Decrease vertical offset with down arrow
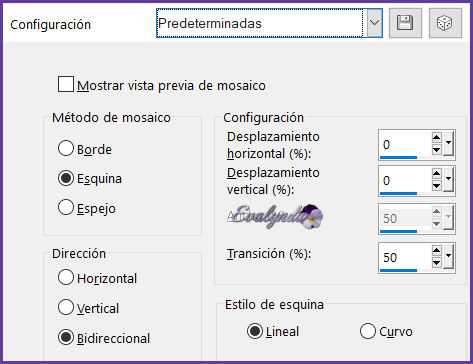The width and height of the screenshot is (473, 364). 436,186
